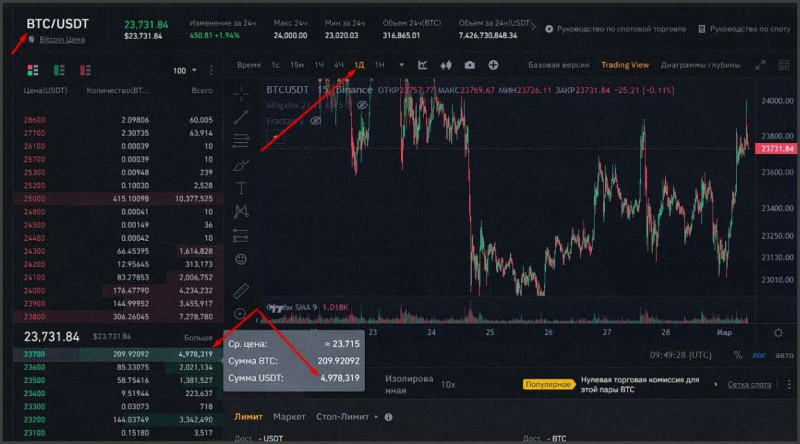Open more time intervals dropdown arrow
The height and width of the screenshot is (444, 800).
coord(402,65)
